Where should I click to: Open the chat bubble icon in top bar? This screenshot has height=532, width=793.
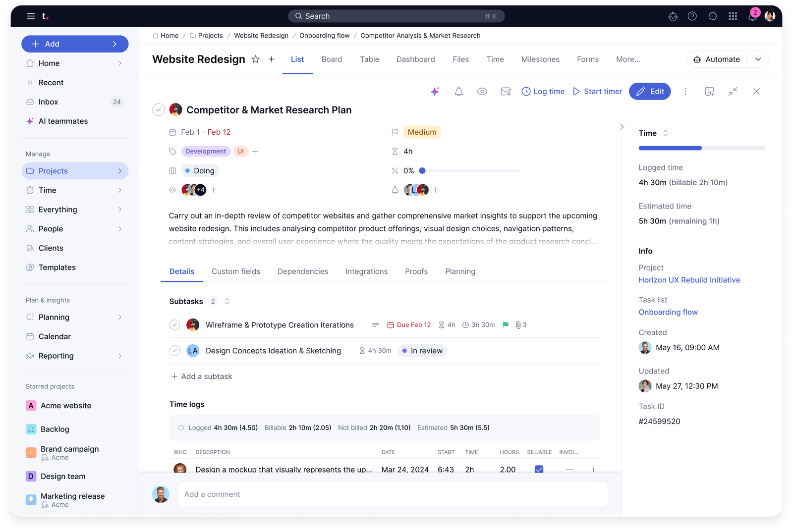[x=713, y=16]
